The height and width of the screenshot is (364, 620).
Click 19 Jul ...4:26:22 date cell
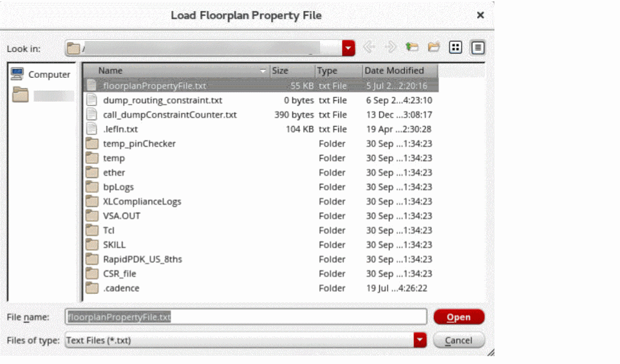click(397, 288)
